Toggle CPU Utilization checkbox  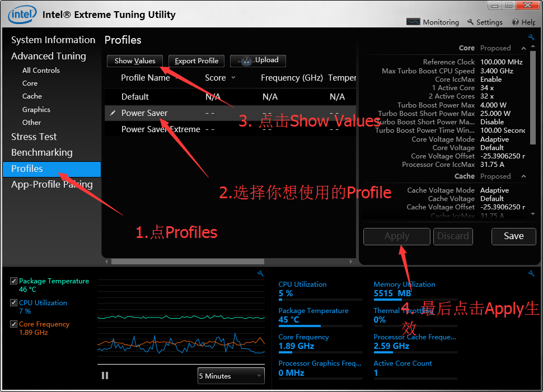click(x=14, y=302)
